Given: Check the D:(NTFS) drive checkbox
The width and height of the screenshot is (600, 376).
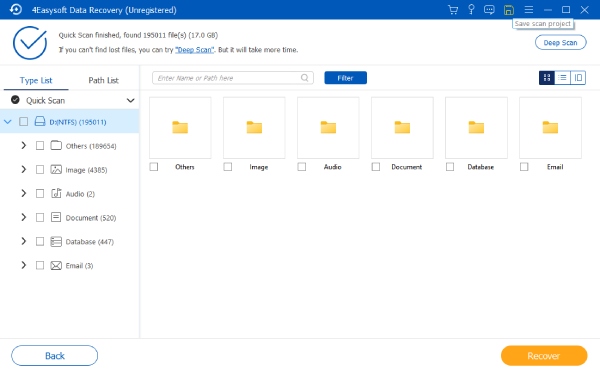Looking at the screenshot, I should [x=24, y=122].
